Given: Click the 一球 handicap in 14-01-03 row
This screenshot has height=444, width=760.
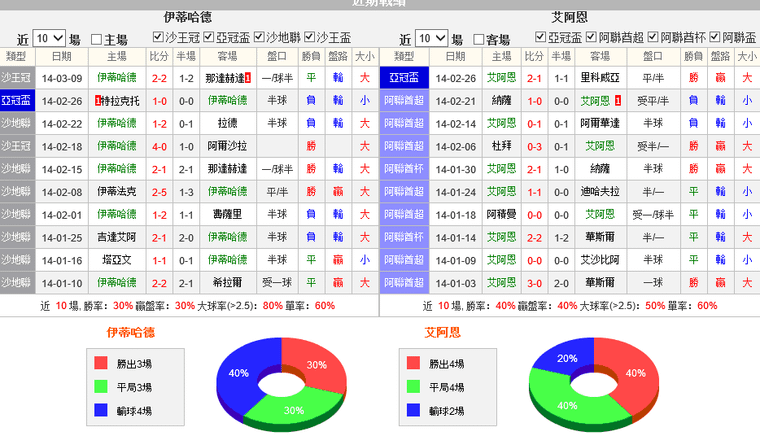Looking at the screenshot, I should click(x=653, y=283).
